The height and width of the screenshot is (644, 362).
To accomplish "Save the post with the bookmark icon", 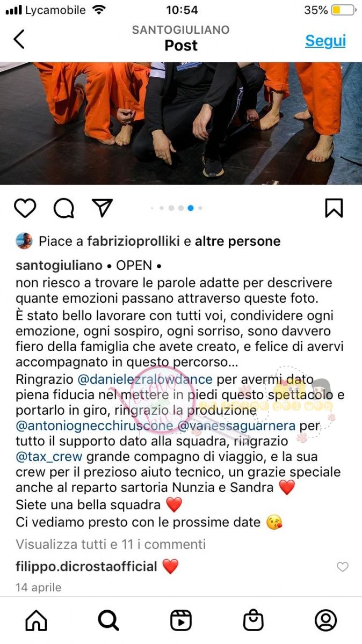I will click(334, 208).
